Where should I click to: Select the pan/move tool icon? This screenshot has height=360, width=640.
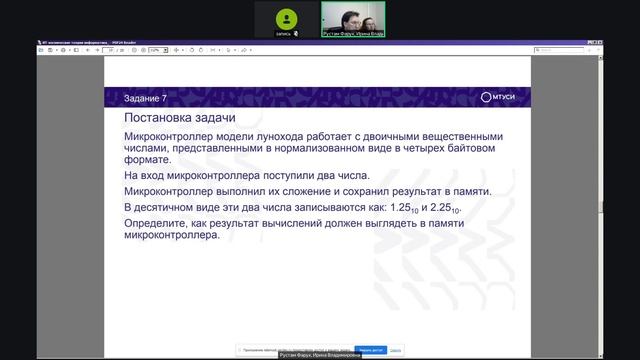tap(176, 50)
